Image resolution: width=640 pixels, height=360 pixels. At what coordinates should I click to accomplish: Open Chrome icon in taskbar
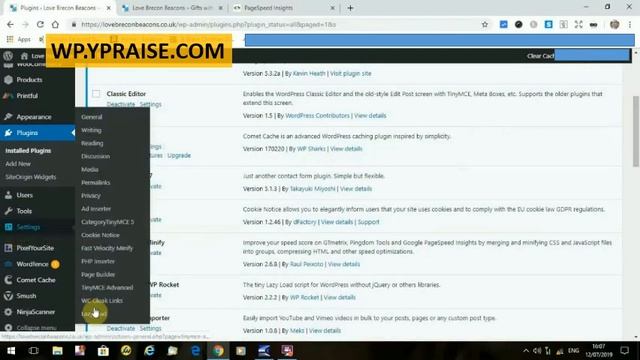point(218,351)
